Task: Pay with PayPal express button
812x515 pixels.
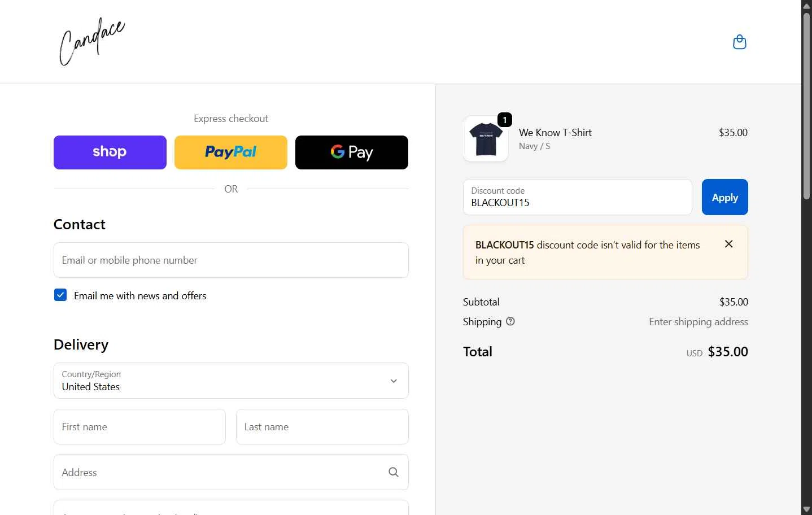Action: point(231,152)
